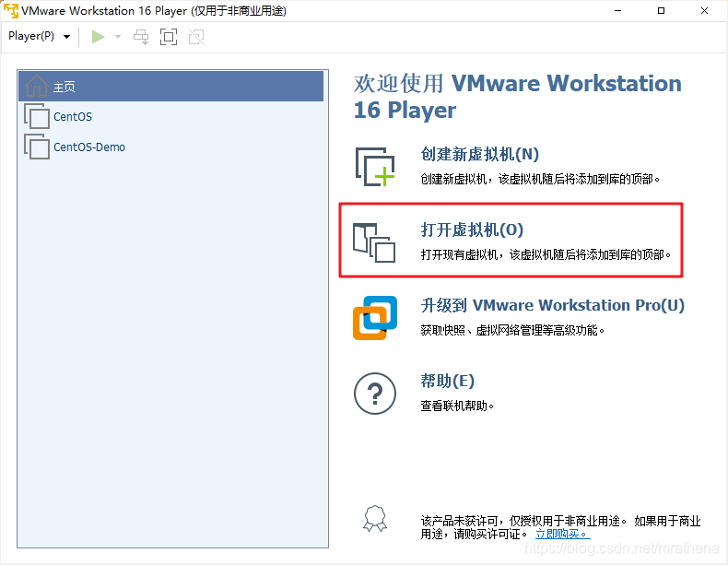Select the 主页 home item in library
Screen dimensions: 728x565
pos(170,87)
